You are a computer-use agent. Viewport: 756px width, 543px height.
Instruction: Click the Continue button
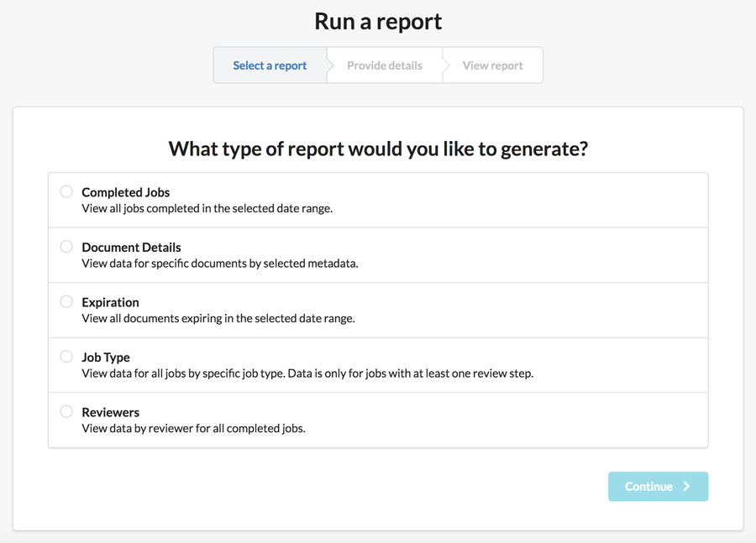(658, 487)
